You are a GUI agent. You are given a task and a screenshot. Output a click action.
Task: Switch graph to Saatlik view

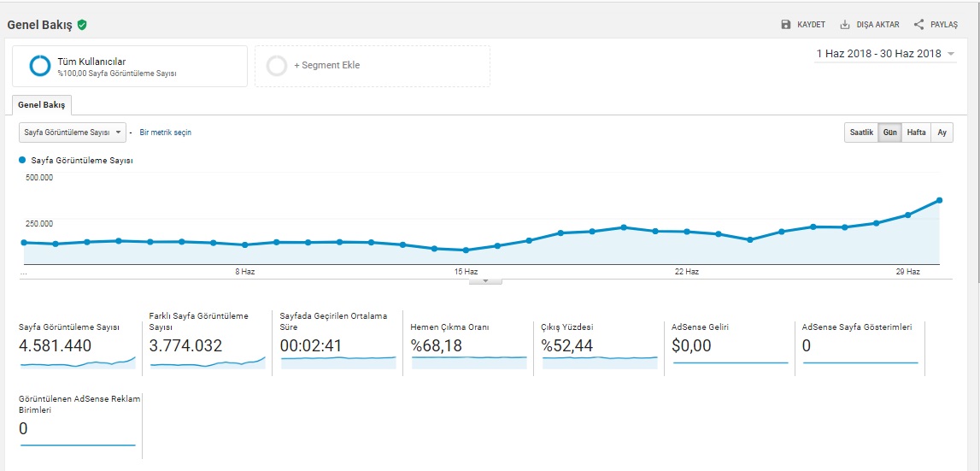point(860,132)
